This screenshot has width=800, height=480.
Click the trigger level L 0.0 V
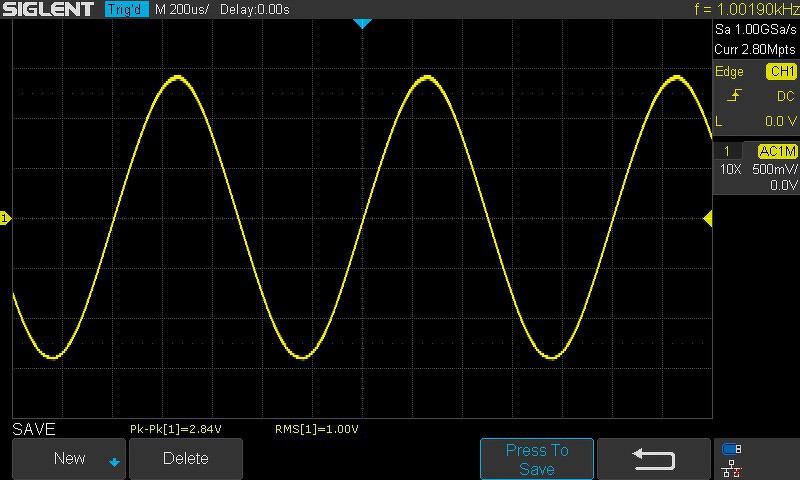(756, 121)
